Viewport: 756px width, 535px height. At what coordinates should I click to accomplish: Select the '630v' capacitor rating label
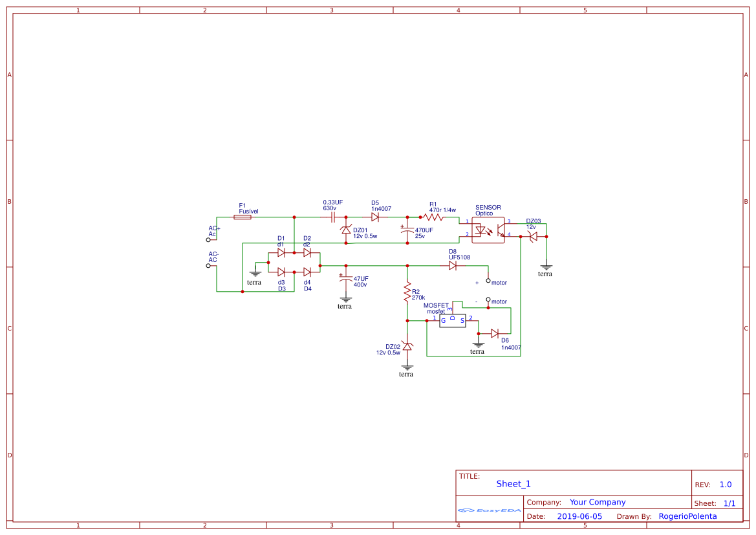(x=329, y=208)
